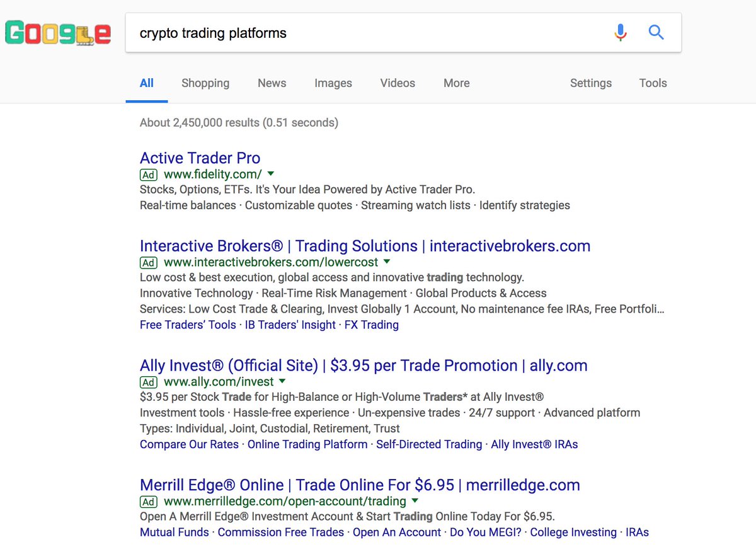Image resolution: width=756 pixels, height=559 pixels.
Task: Click 'Low cost & best execution' description line
Action: click(x=332, y=278)
